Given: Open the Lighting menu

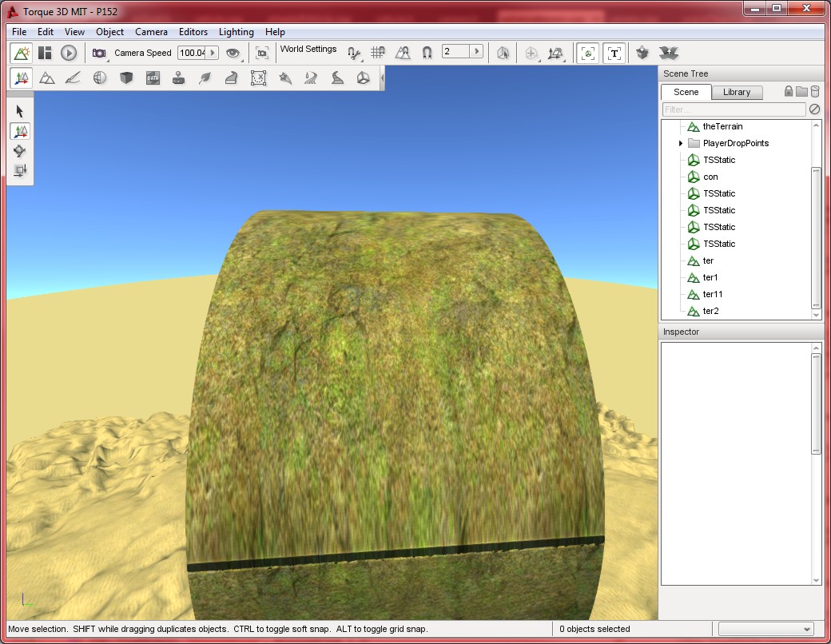Looking at the screenshot, I should [236, 32].
